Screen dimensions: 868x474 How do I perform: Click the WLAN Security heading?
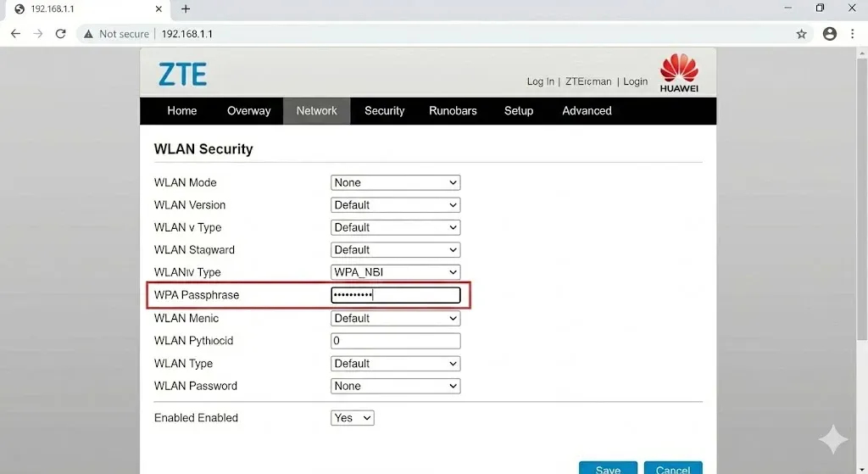(x=203, y=149)
